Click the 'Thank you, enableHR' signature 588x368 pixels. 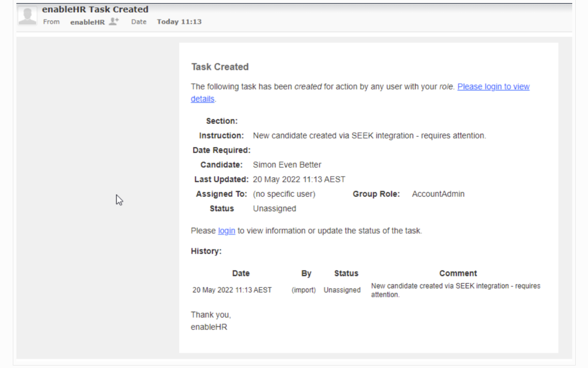pyautogui.click(x=211, y=321)
